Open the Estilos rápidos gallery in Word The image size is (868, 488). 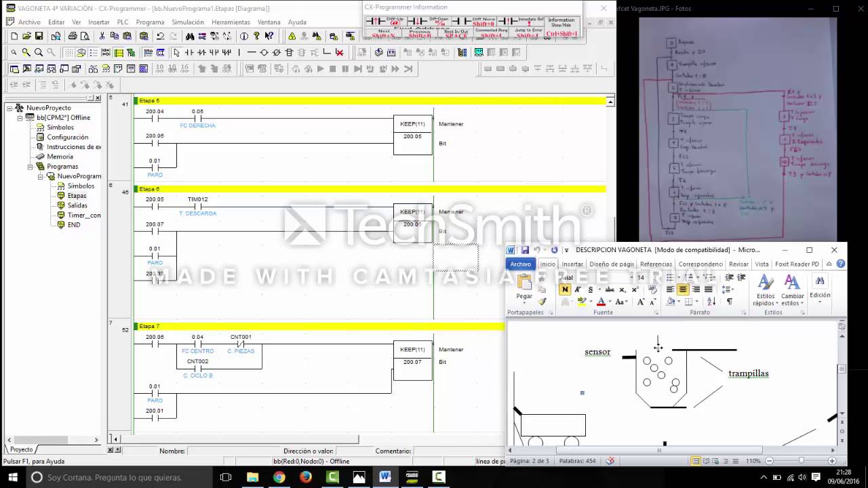click(766, 290)
